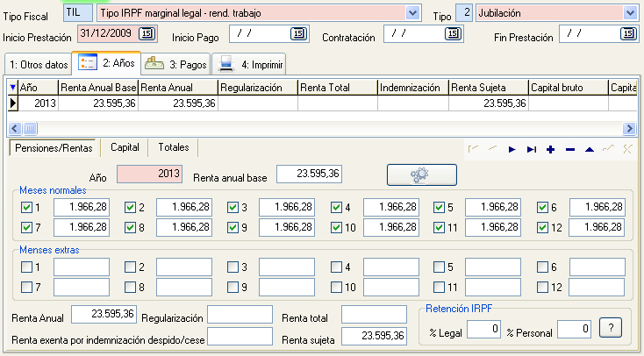Click the Regularización column header
Viewport: 644px width, 356px height.
pyautogui.click(x=258, y=88)
